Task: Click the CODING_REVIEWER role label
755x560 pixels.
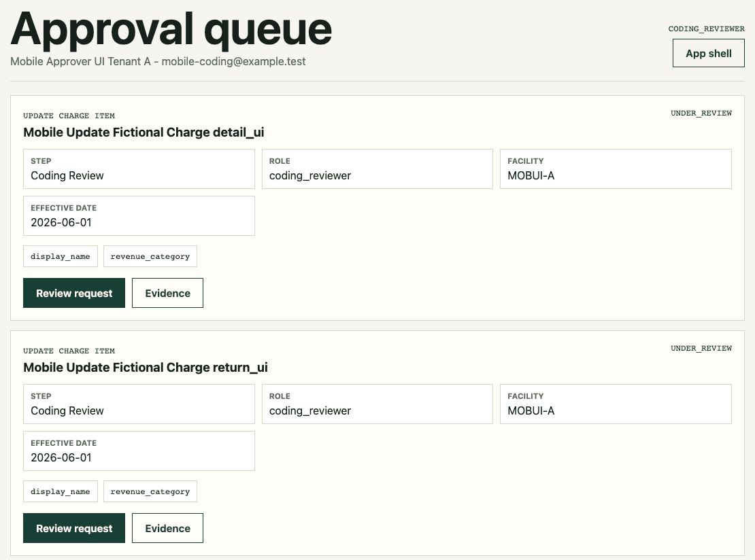Action: (x=707, y=29)
